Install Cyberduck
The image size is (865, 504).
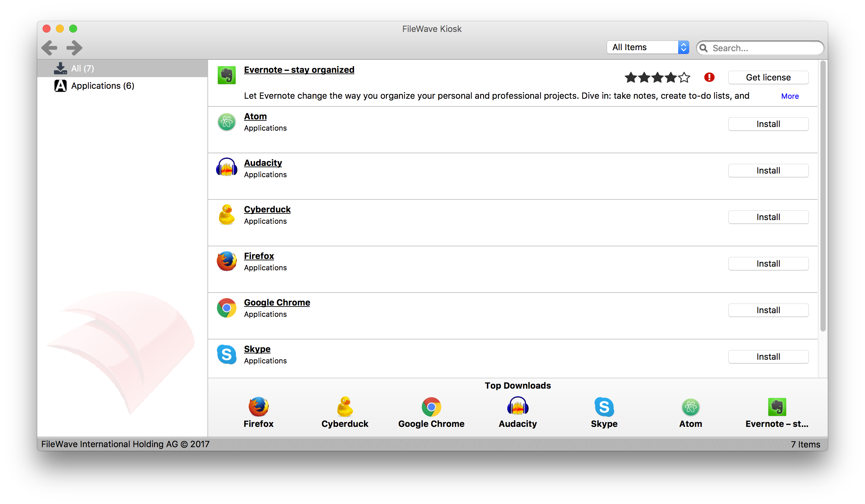click(x=768, y=217)
